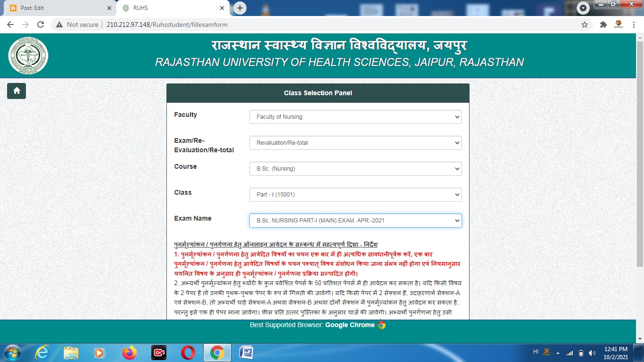Show hidden system tray icons
644x362 pixels.
point(559,353)
